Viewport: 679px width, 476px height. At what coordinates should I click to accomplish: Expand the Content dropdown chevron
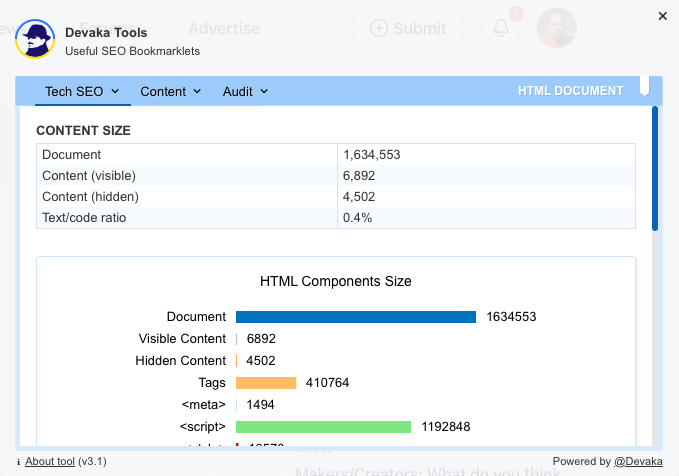(x=197, y=91)
